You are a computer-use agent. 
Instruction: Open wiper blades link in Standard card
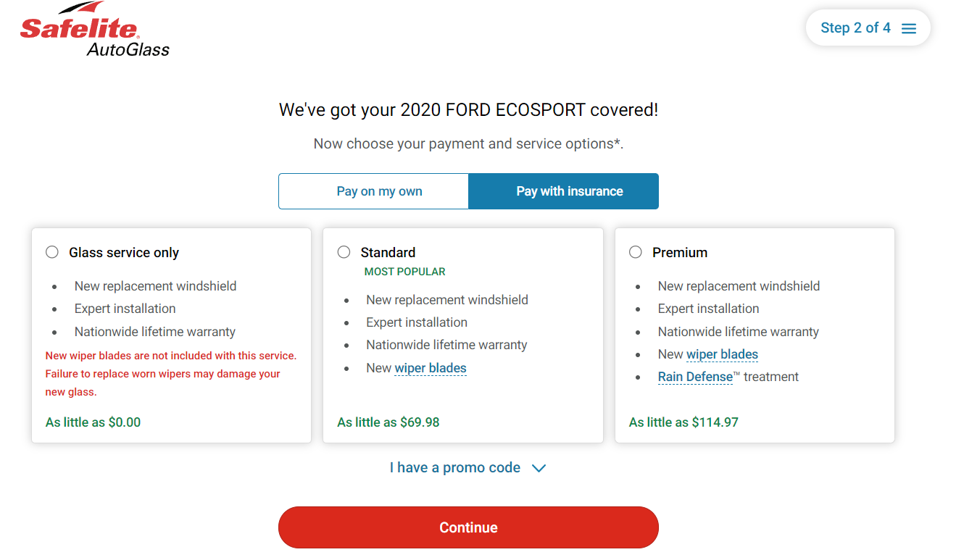(431, 368)
